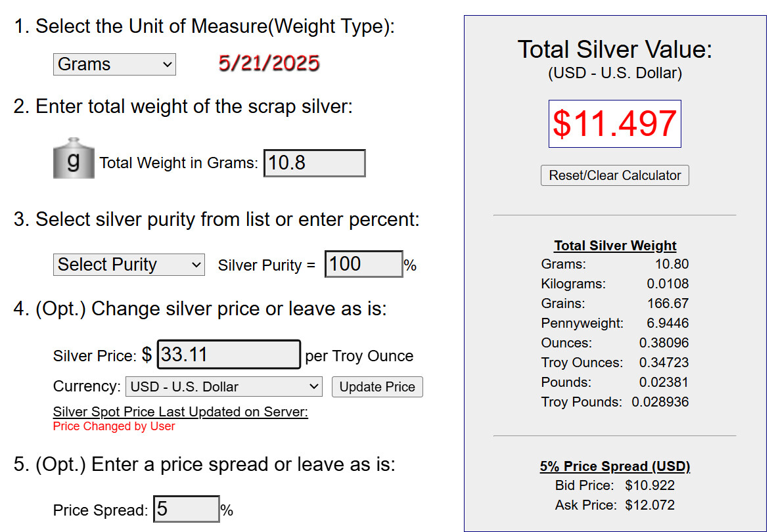Click the Ask Price $12.072 value
Viewport: 776px width, 532px height.
(649, 505)
